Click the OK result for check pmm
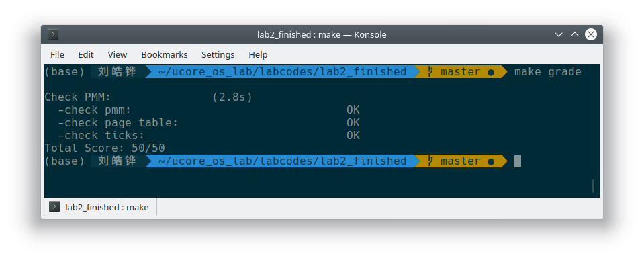This screenshot has height=260, width=644. click(x=353, y=110)
